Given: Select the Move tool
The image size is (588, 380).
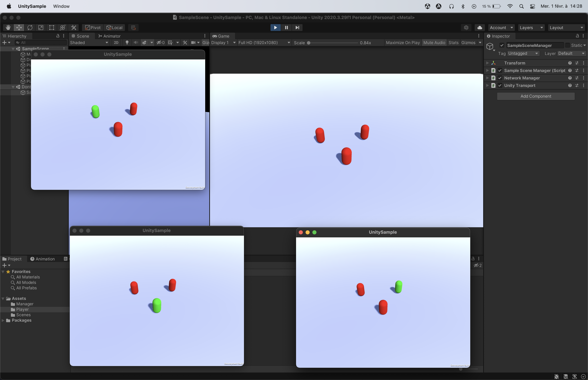Looking at the screenshot, I should coord(19,27).
